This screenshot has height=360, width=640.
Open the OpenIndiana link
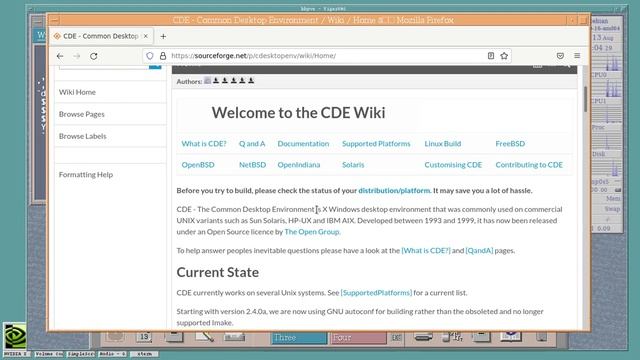click(299, 165)
